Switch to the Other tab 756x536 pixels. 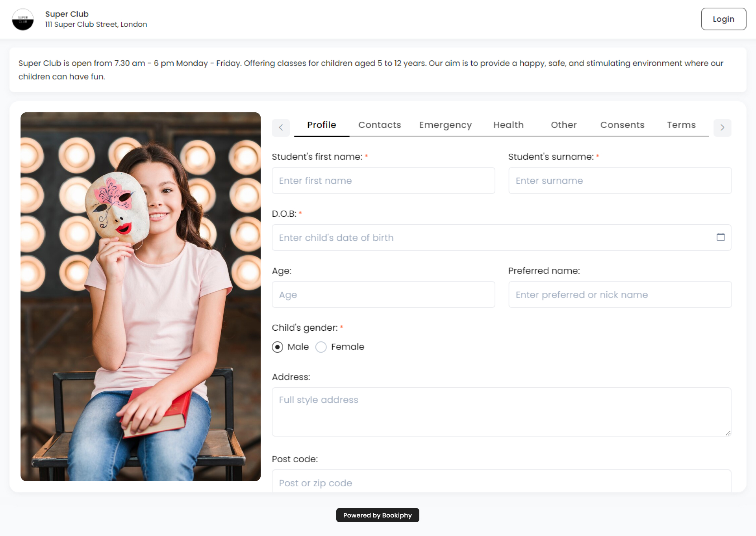[x=563, y=125]
